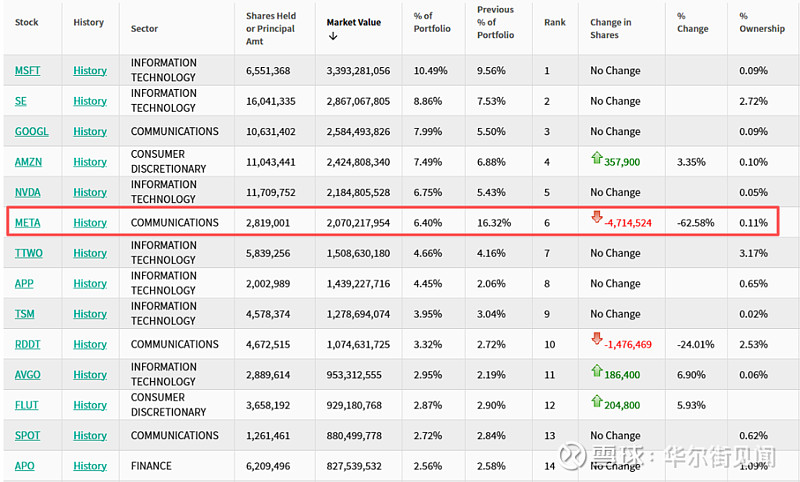The image size is (800, 482).
Task: Sort by Change in Shares header
Action: 611,29
